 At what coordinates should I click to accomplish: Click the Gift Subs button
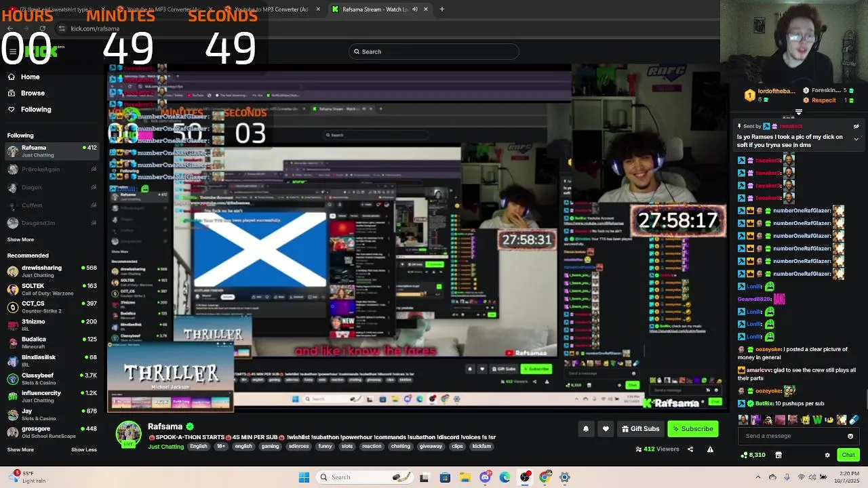[x=640, y=429]
